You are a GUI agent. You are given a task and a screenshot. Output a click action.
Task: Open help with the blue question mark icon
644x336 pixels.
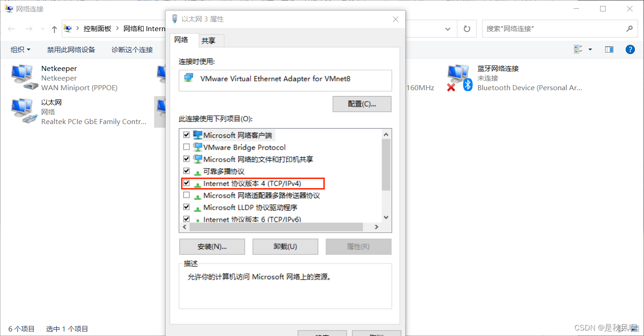(x=630, y=49)
